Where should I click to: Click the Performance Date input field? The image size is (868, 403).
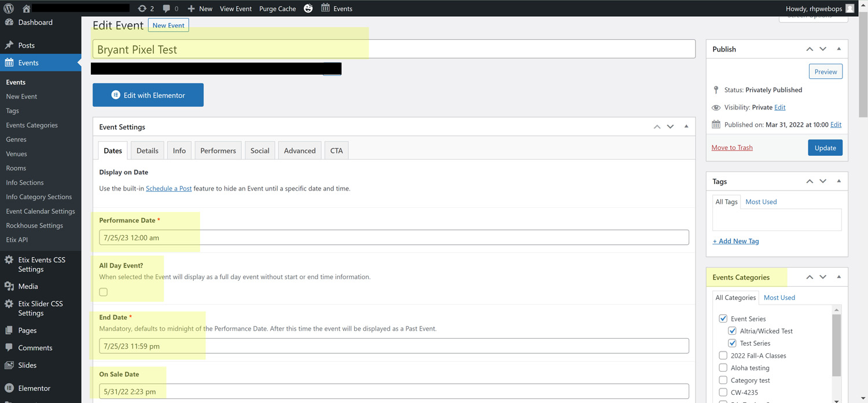click(393, 237)
